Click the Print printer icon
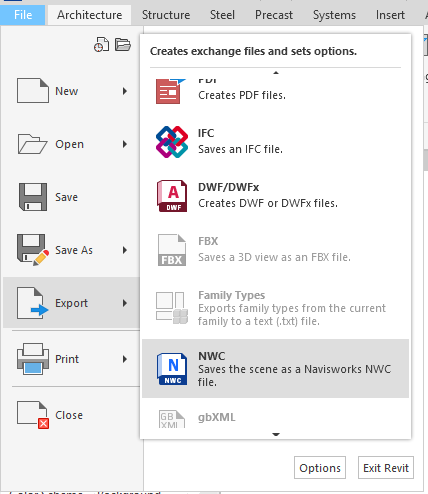428x494 pixels. 33,359
